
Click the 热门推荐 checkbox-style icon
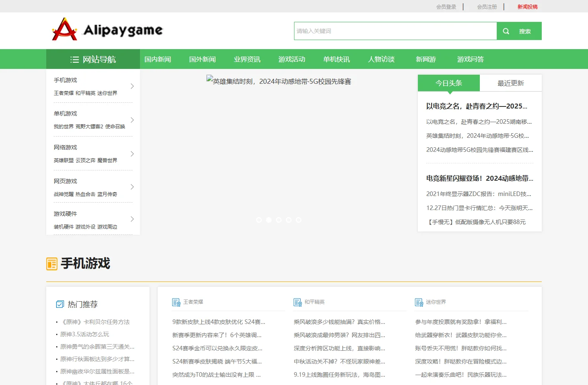(60, 304)
